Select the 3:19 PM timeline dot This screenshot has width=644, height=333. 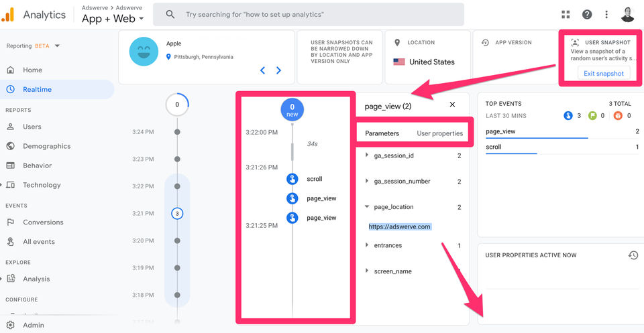pyautogui.click(x=177, y=268)
